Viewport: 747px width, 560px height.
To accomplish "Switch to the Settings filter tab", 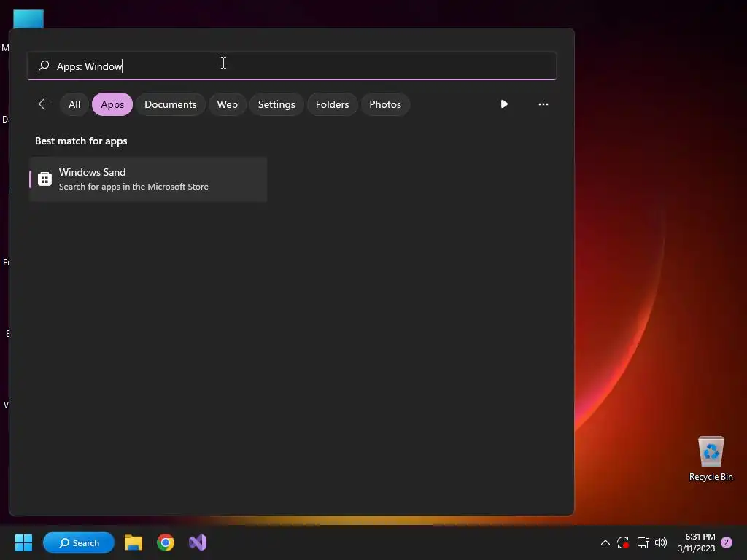I will point(276,104).
